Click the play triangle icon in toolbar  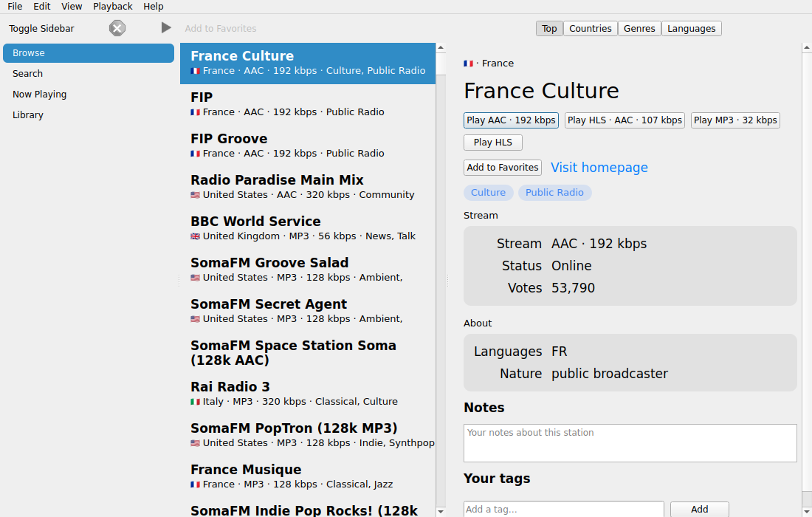(x=165, y=27)
